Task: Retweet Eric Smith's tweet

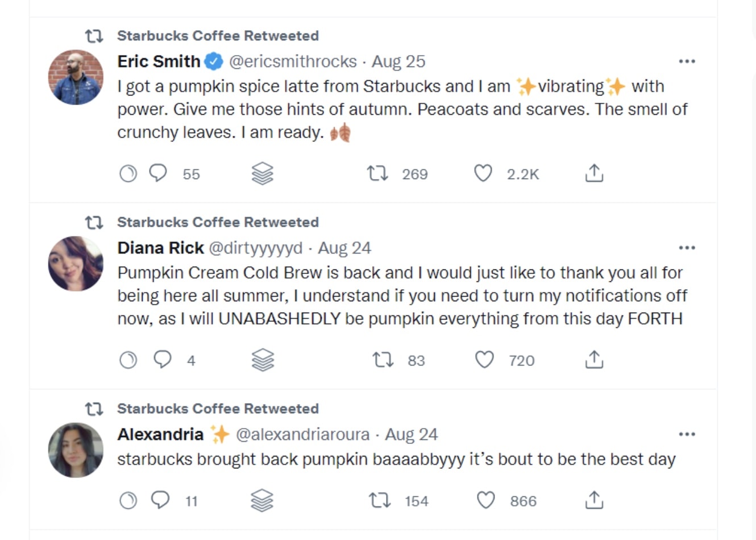Action: pyautogui.click(x=377, y=173)
